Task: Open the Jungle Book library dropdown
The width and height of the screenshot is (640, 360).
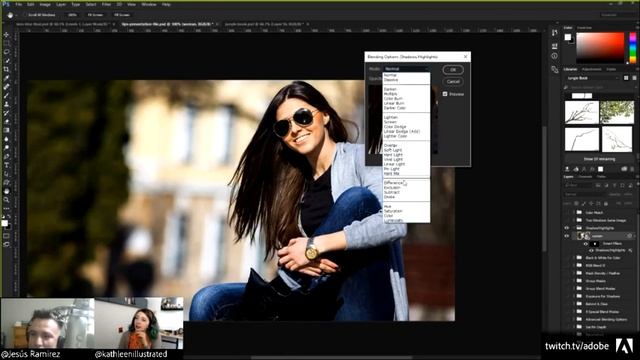Action: tap(592, 78)
